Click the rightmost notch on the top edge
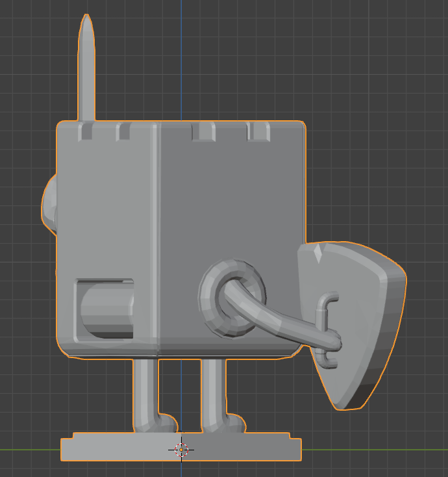 (x=258, y=132)
